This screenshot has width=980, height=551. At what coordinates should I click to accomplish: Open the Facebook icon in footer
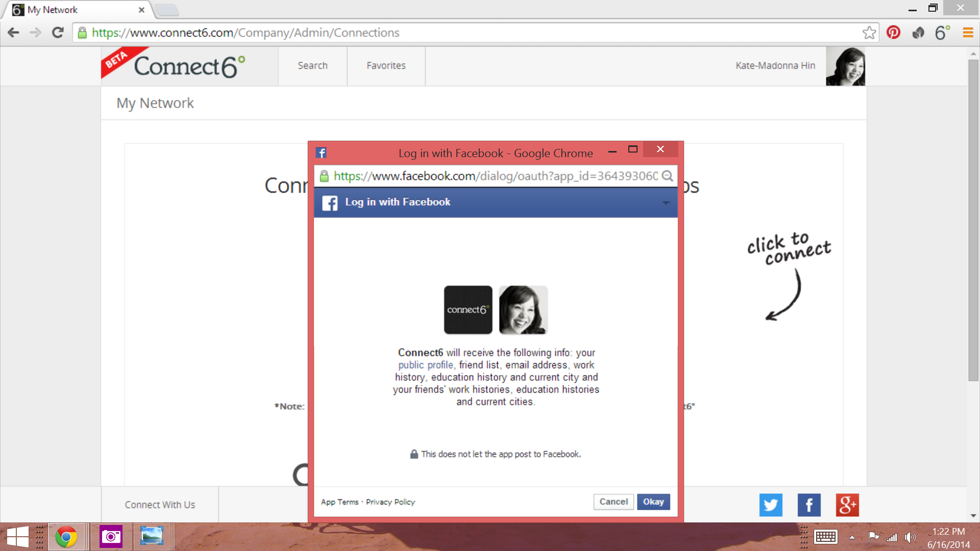pos(809,505)
